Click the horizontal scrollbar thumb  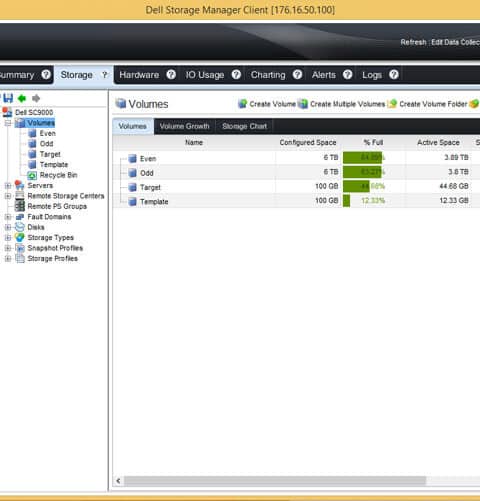point(275,481)
